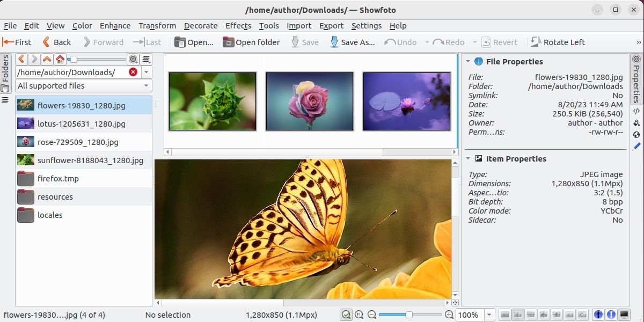This screenshot has height=322, width=644.
Task: Click the Save As button
Action: pos(353,42)
